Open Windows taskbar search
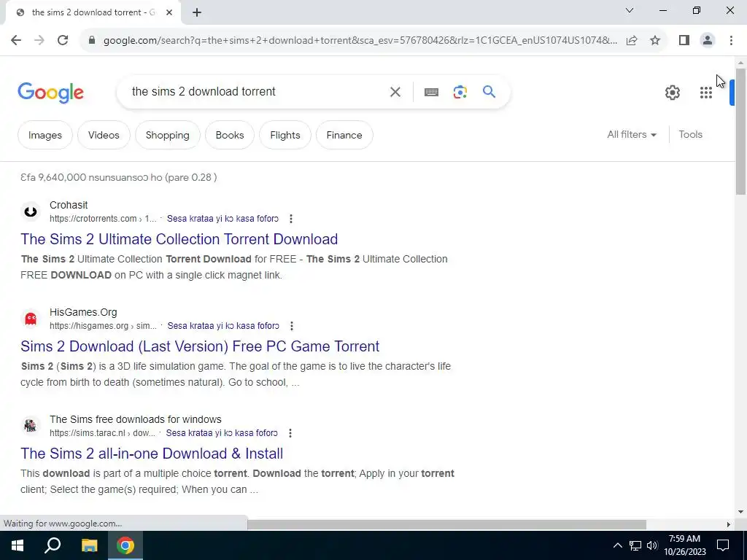747x560 pixels. pyautogui.click(x=53, y=545)
